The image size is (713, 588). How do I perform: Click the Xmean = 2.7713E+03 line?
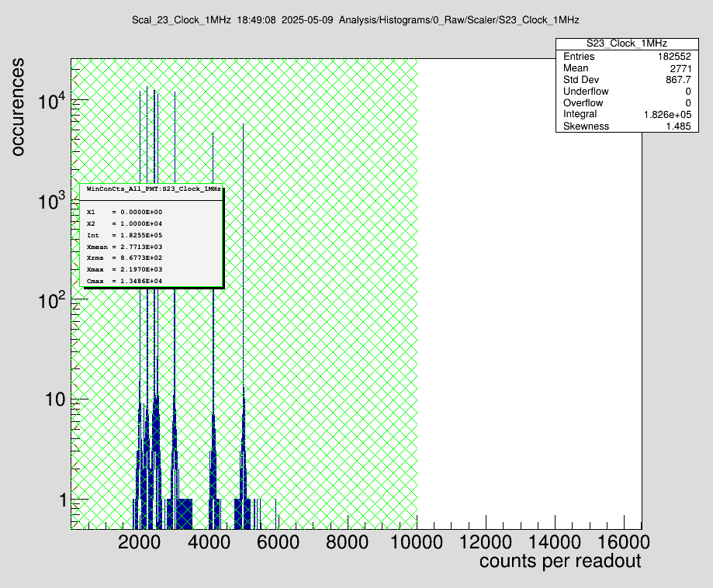pos(124,247)
